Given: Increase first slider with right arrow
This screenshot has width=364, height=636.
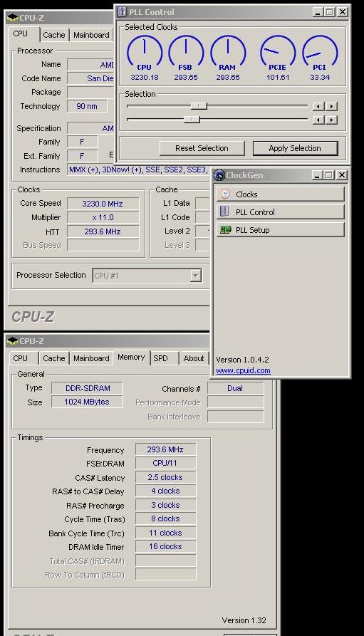Looking at the screenshot, I should pyautogui.click(x=331, y=107).
